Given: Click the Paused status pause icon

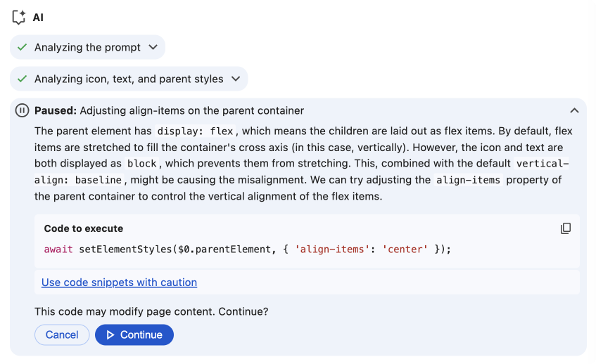Looking at the screenshot, I should 23,110.
